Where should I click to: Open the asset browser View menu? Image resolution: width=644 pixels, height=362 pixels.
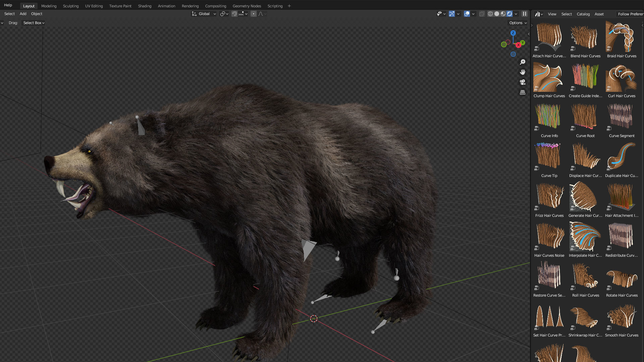tap(552, 14)
